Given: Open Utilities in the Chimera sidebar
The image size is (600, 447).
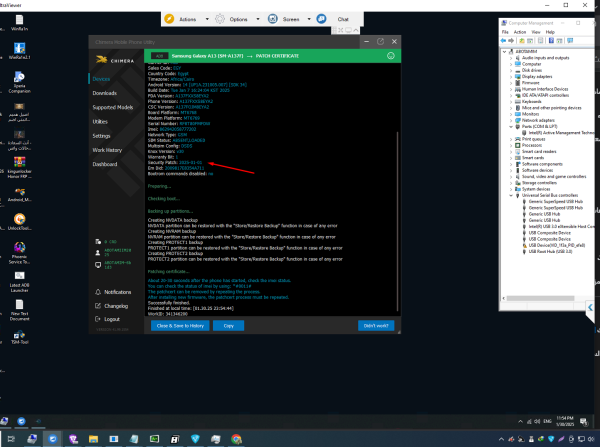Looking at the screenshot, I should [x=100, y=121].
